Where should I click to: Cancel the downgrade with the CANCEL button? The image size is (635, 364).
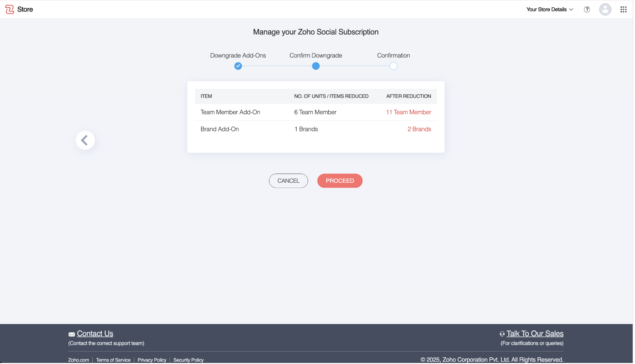coord(288,181)
